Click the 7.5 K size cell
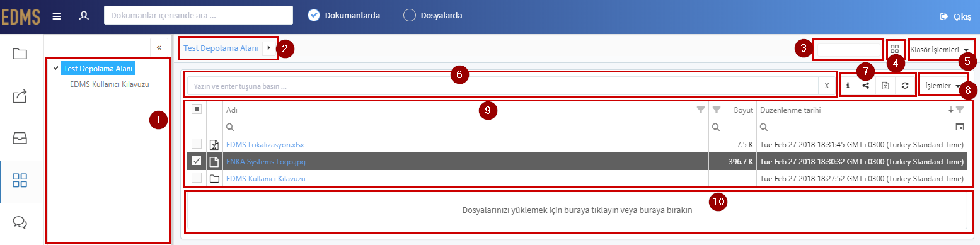Screen dimensions: 980x245 pyautogui.click(x=732, y=145)
